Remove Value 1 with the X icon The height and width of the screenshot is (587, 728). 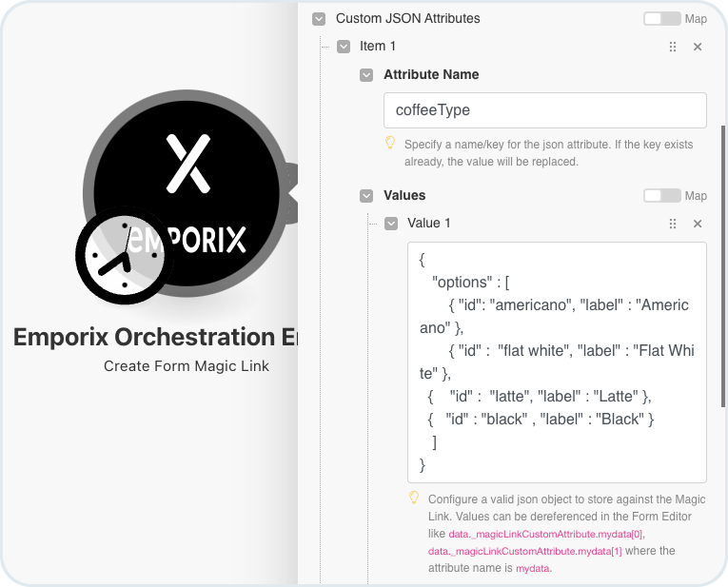[698, 224]
